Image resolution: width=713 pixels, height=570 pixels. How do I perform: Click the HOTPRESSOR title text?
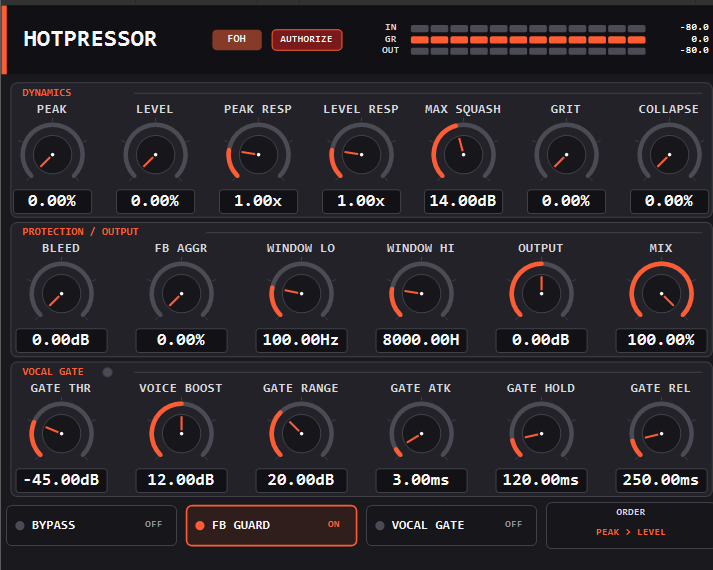(90, 39)
